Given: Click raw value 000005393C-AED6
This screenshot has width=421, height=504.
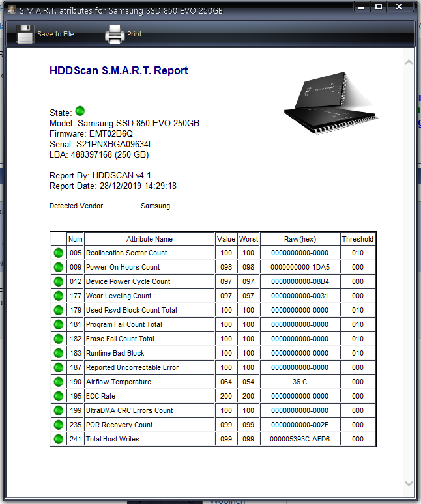Looking at the screenshot, I should [300, 439].
